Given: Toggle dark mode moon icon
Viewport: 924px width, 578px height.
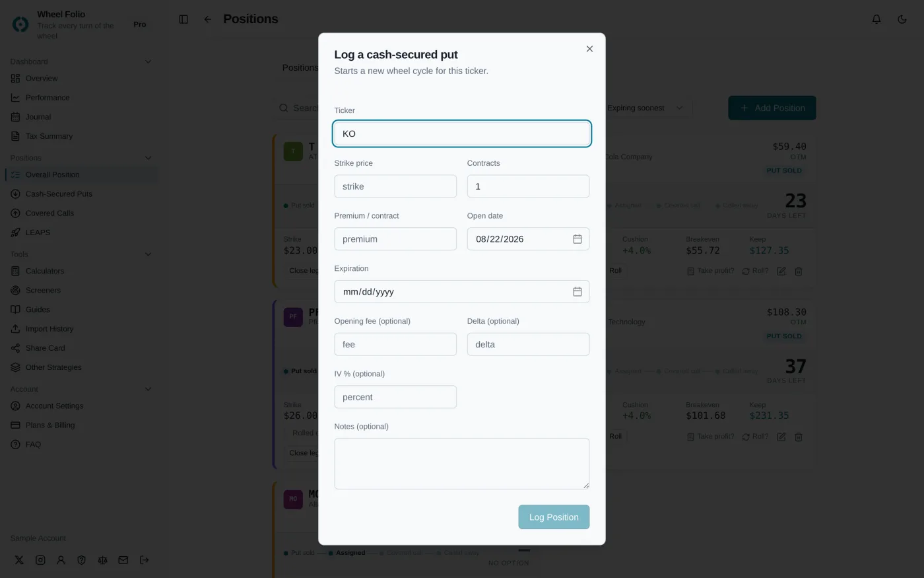Looking at the screenshot, I should coord(902,19).
